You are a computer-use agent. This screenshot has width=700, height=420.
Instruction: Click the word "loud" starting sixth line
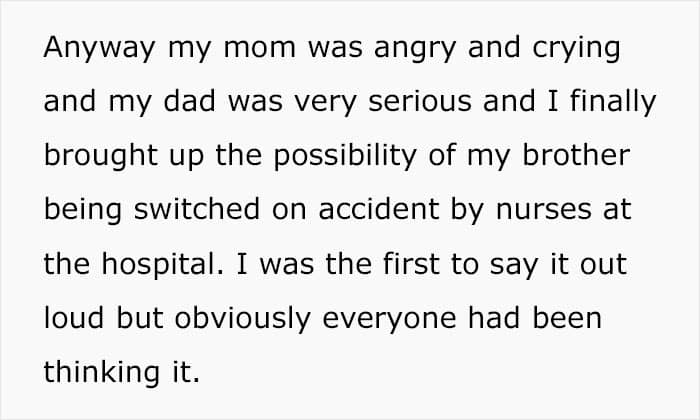pyautogui.click(x=74, y=317)
